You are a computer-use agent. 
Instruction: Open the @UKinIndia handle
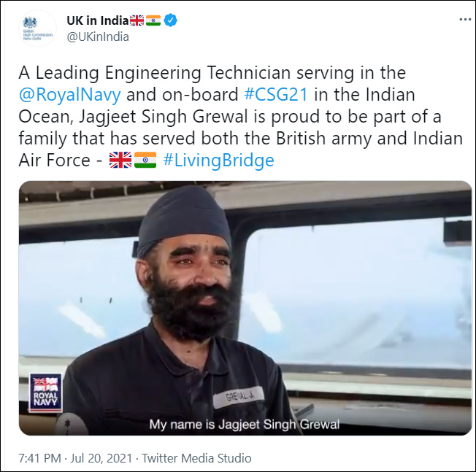tap(98, 36)
